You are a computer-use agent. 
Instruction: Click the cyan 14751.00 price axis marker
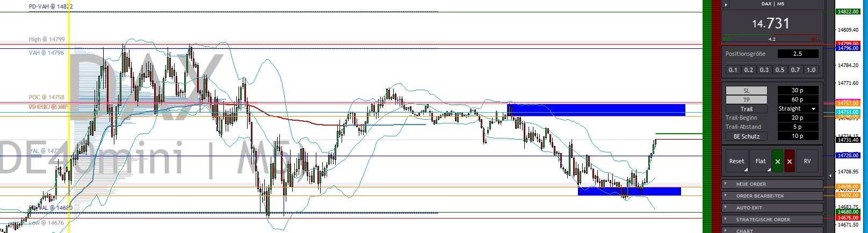tap(849, 112)
